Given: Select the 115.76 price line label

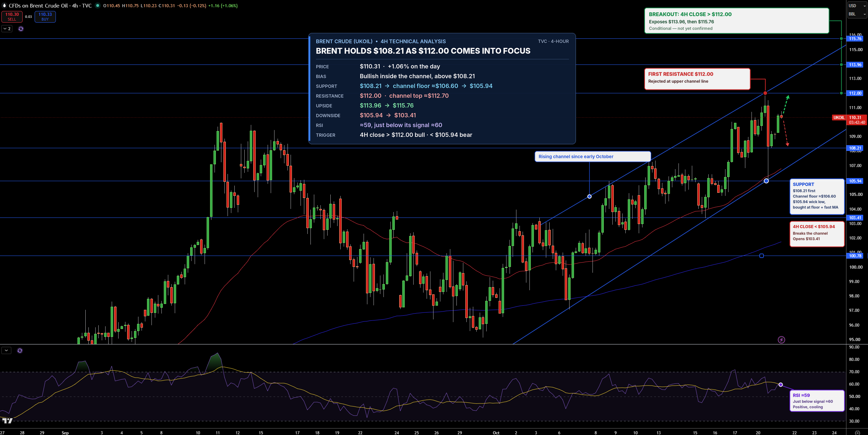Looking at the screenshot, I should click(855, 39).
